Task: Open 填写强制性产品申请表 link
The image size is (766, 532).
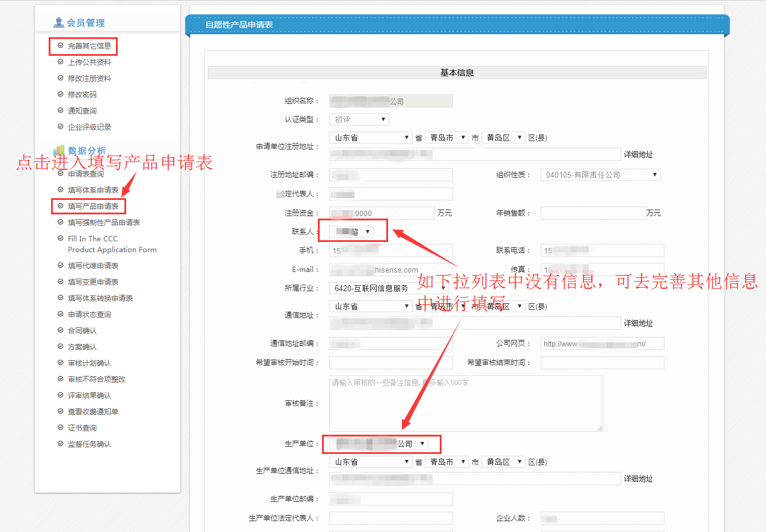Action: point(103,223)
